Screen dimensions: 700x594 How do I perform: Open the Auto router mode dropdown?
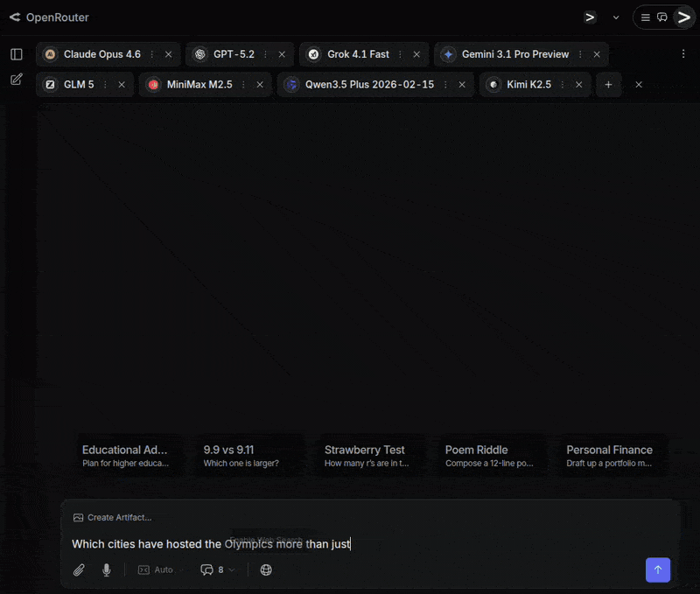158,570
